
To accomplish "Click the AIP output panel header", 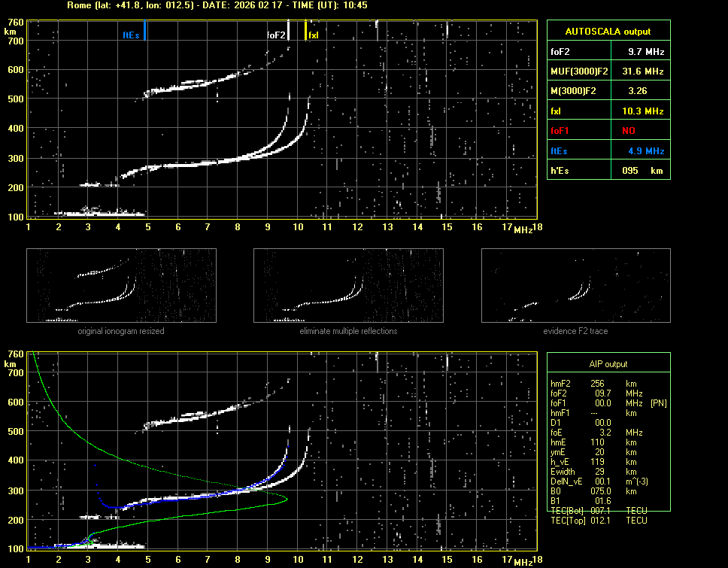I will [608, 364].
